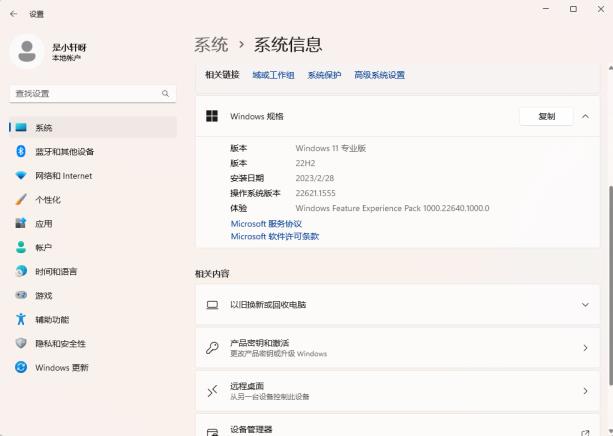Collapse the Windows 规格 section chevron
This screenshot has width=613, height=436.
[x=585, y=116]
